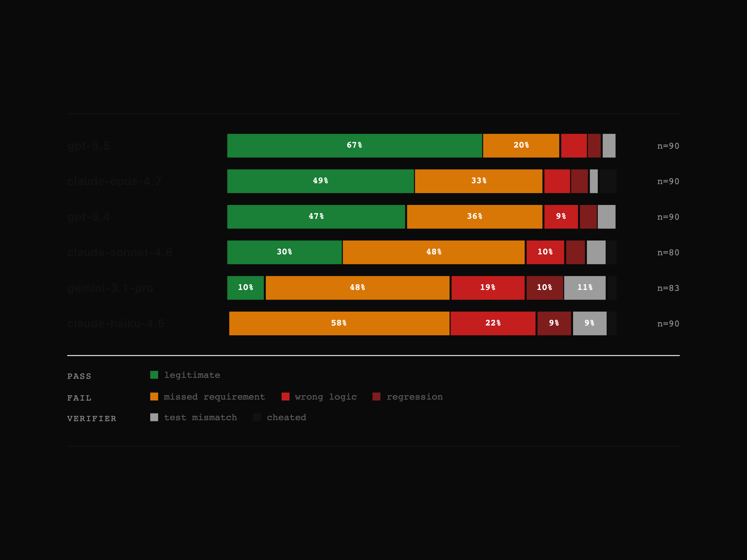Screen dimensions: 747x560
Task: Click the 'missed requirement' legend label
Action: [214, 397]
